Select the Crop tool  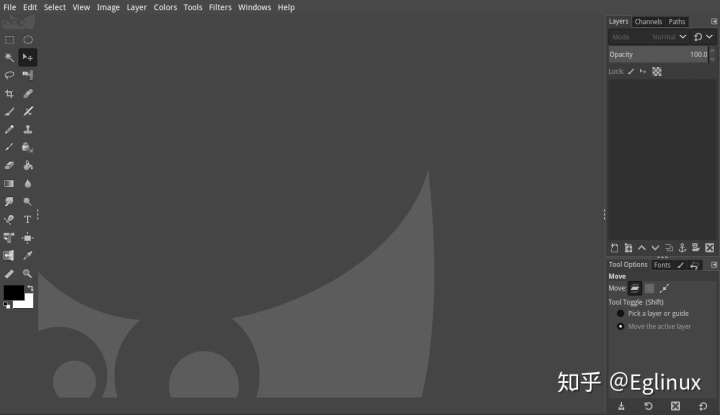tap(9, 94)
